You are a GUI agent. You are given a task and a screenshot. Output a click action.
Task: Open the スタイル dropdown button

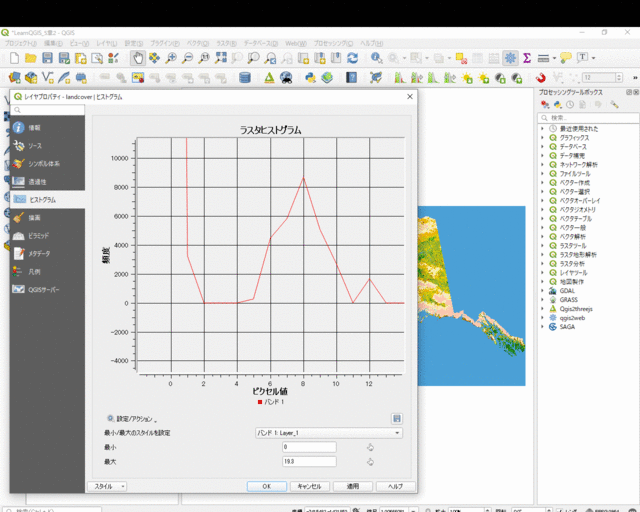point(107,486)
